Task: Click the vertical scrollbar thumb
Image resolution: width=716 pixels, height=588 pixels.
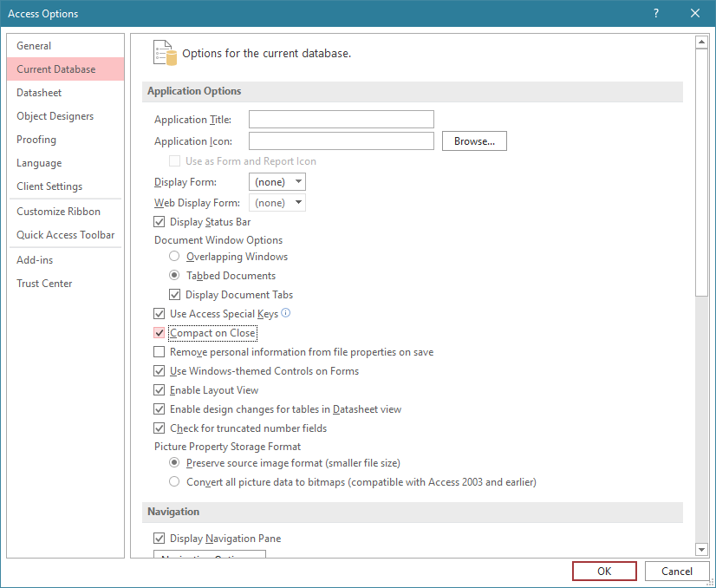Action: pyautogui.click(x=702, y=173)
